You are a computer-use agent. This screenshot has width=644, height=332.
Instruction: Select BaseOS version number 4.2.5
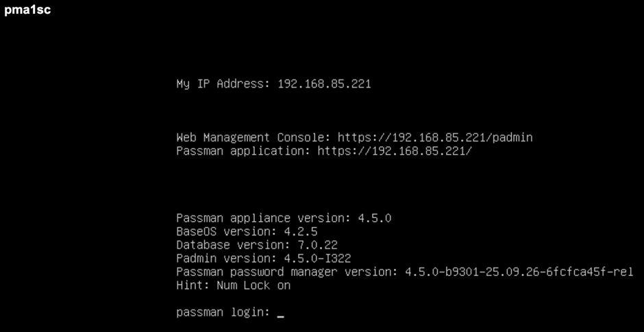click(x=300, y=231)
